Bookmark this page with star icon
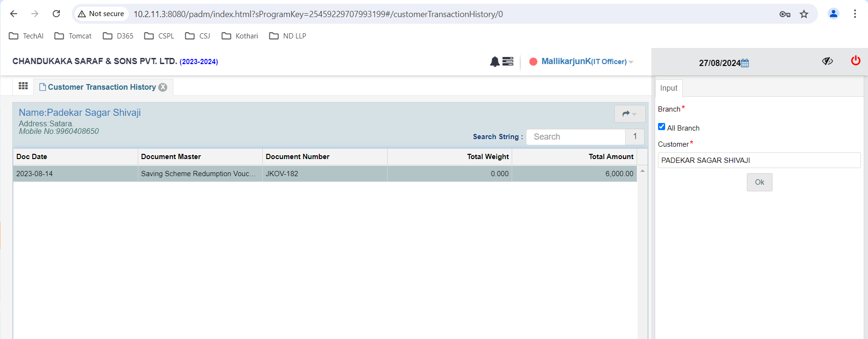This screenshot has height=339, width=868. coord(804,14)
